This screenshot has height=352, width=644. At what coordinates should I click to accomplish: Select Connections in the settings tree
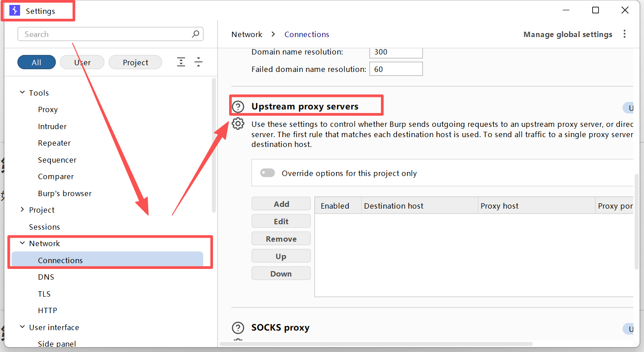107,260
